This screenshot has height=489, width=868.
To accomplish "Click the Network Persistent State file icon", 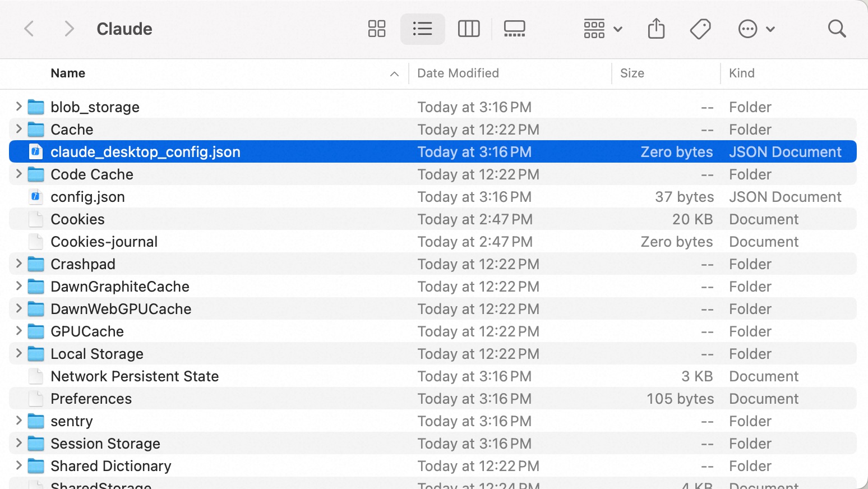I will click(x=36, y=376).
